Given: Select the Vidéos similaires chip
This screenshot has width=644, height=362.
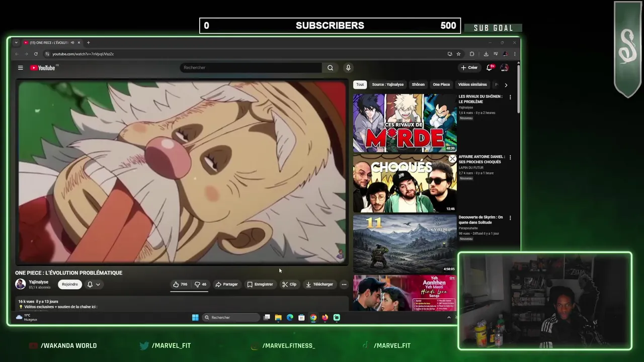Looking at the screenshot, I should [x=472, y=84].
